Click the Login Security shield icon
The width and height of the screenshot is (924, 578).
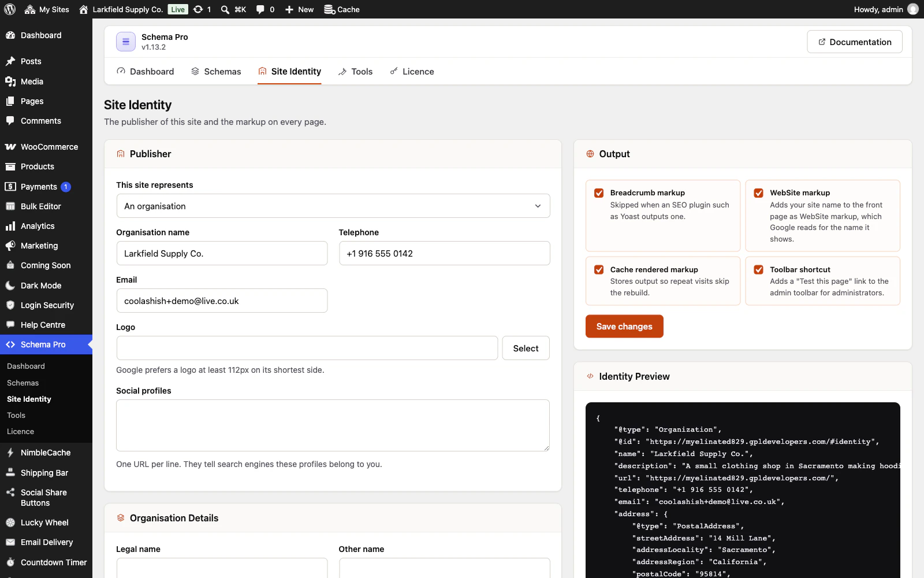(x=10, y=305)
